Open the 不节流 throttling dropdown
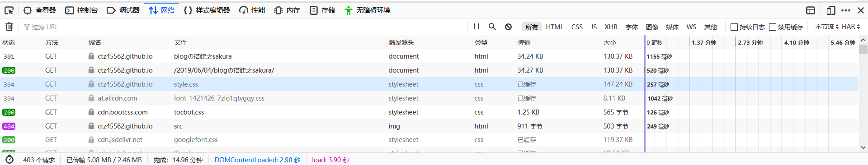The height and width of the screenshot is (165, 868). pos(826,27)
